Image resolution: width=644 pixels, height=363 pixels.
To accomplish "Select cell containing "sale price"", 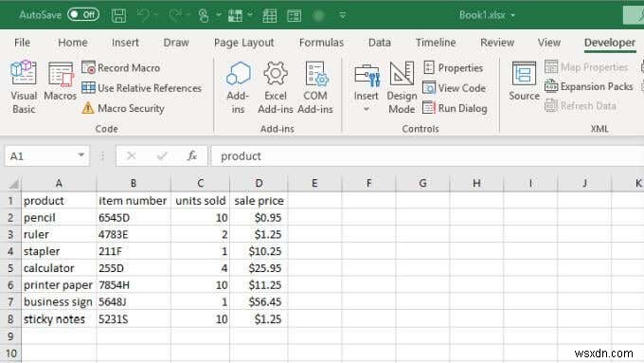I will point(259,201).
